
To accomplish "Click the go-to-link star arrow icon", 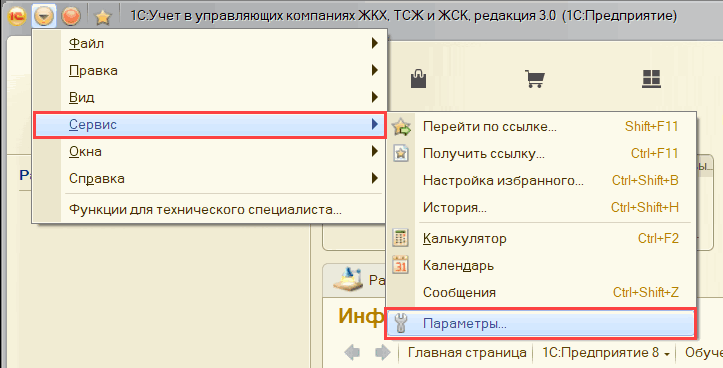I will tap(401, 127).
